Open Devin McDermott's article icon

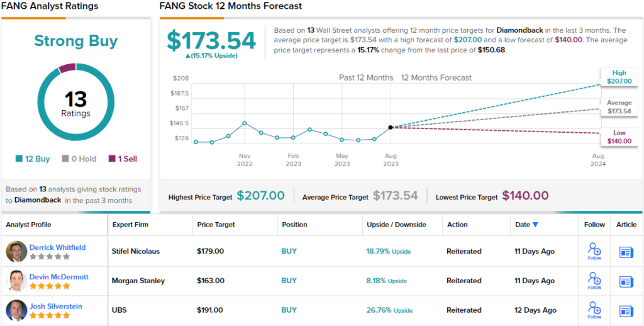click(x=626, y=281)
